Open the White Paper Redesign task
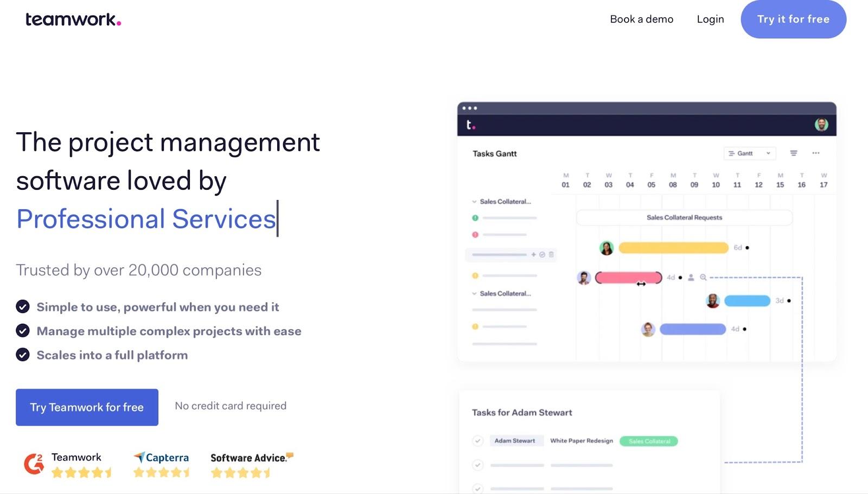 coord(582,441)
